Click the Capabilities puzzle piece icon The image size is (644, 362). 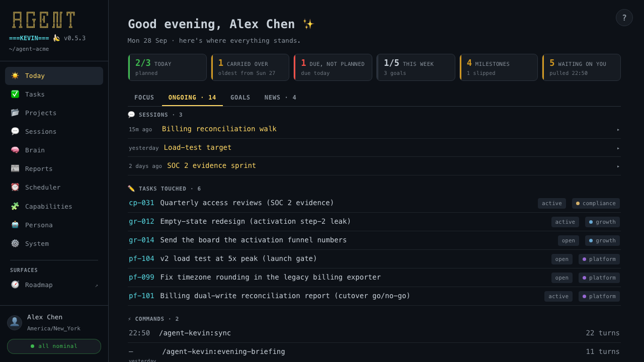click(x=15, y=206)
